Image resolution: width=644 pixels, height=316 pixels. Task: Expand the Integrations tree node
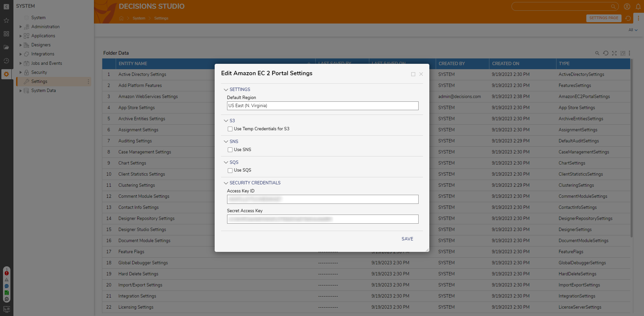point(20,54)
